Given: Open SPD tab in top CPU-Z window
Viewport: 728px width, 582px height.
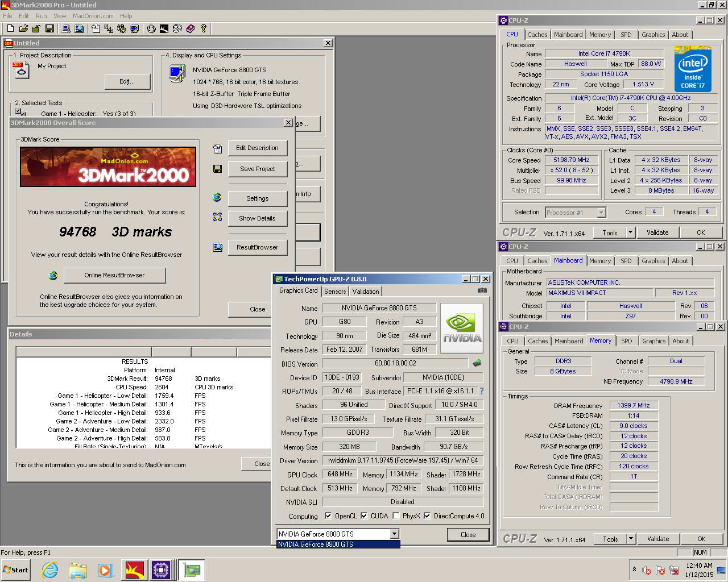Looking at the screenshot, I should (626, 35).
